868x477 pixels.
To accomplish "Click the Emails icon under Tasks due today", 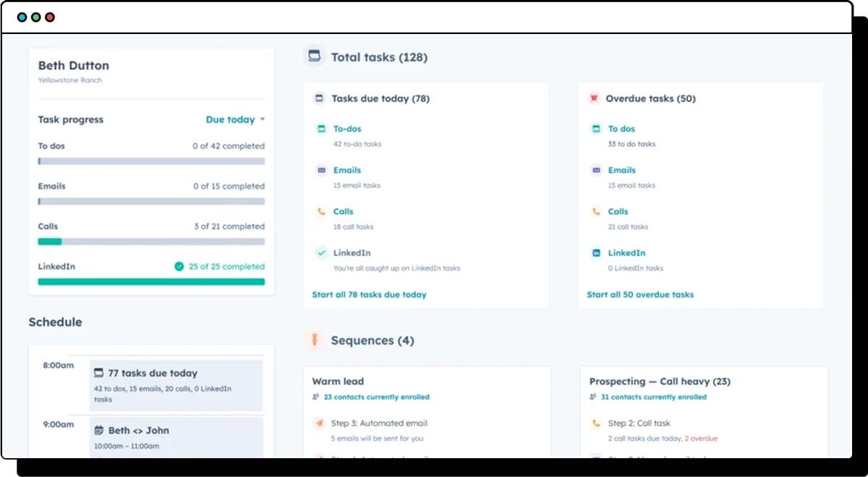I will pyautogui.click(x=321, y=170).
